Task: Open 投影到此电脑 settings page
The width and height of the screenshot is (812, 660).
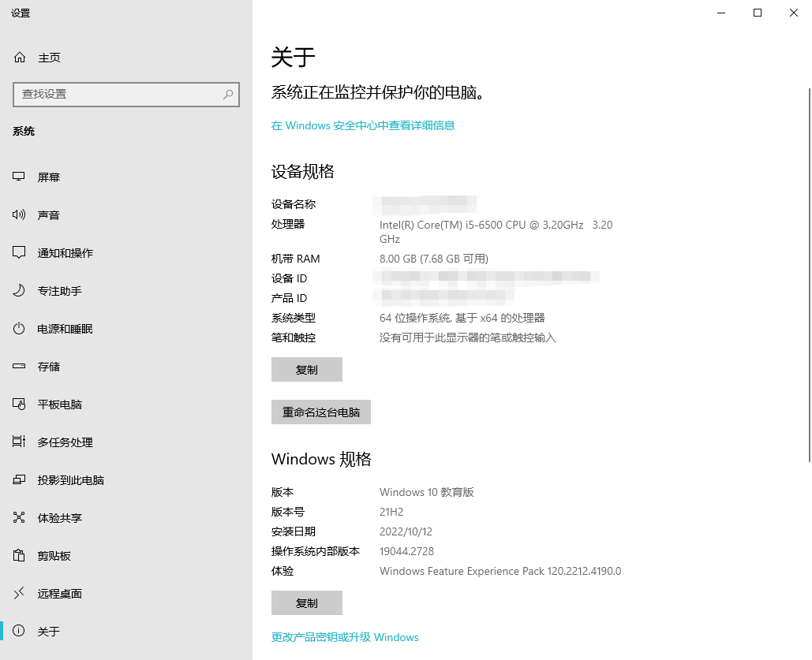Action: pyautogui.click(x=125, y=480)
